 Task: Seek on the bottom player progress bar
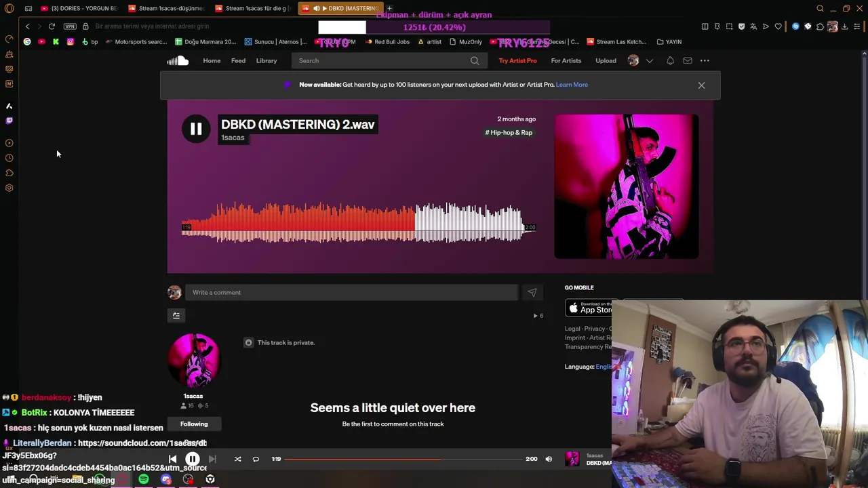(x=403, y=459)
